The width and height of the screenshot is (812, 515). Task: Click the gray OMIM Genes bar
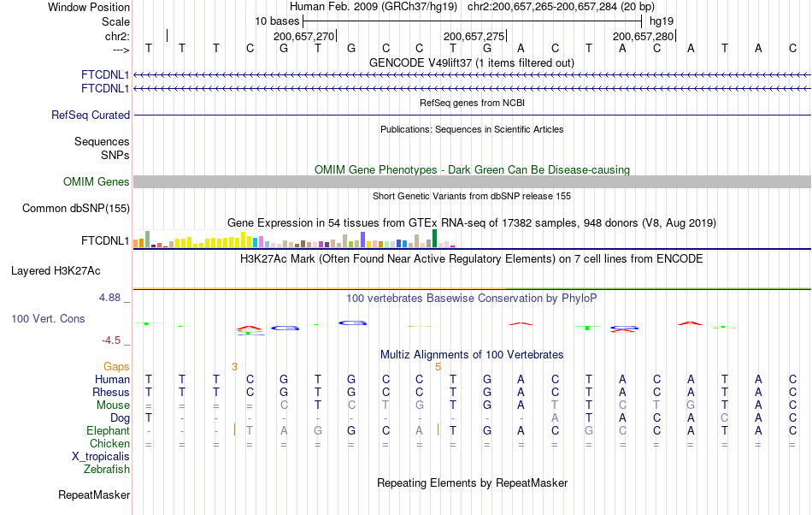[473, 182]
